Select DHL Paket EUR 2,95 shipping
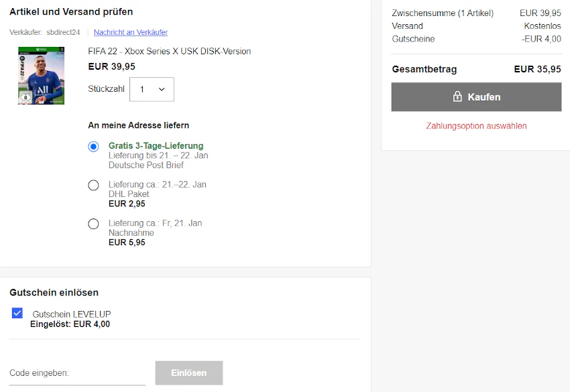Screen dimensions: 570x392 point(93,186)
